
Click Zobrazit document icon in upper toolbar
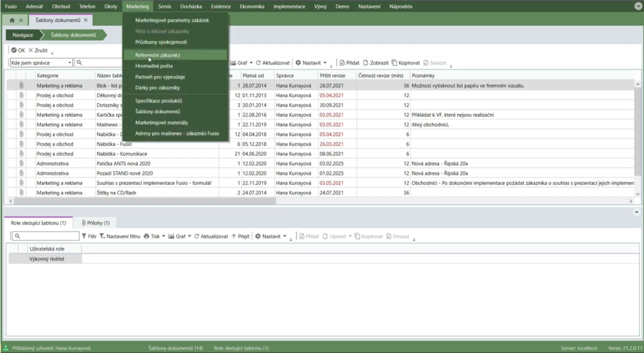pyautogui.click(x=366, y=63)
